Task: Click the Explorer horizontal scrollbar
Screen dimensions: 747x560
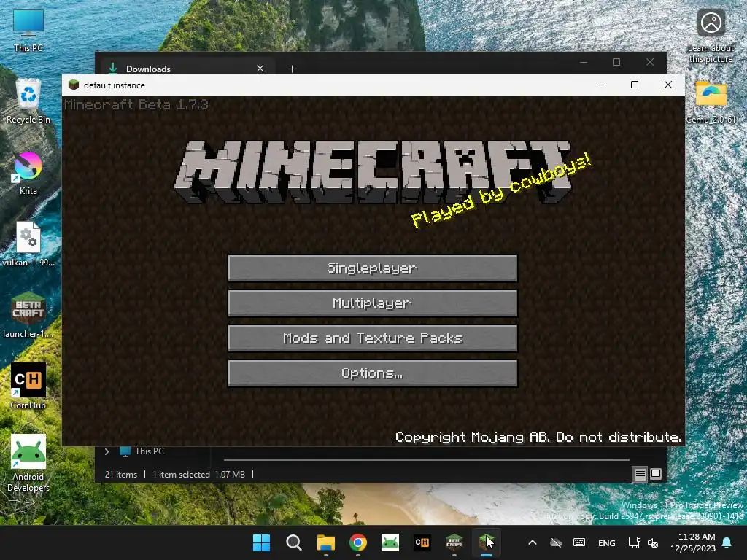Action: (x=426, y=460)
